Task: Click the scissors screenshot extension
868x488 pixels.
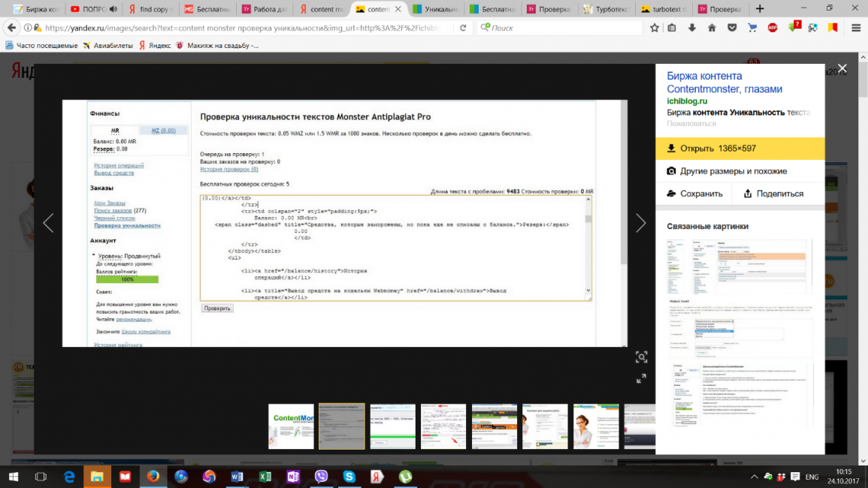Action: pos(812,28)
